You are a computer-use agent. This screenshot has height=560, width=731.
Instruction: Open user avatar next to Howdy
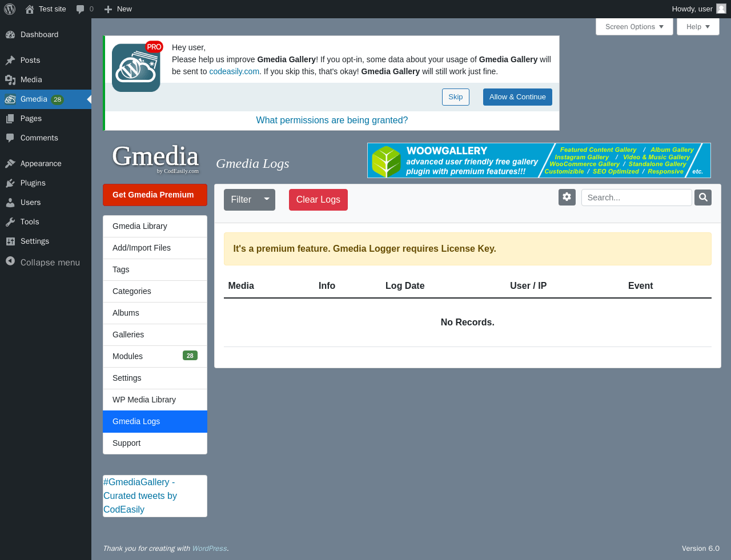[x=721, y=9]
